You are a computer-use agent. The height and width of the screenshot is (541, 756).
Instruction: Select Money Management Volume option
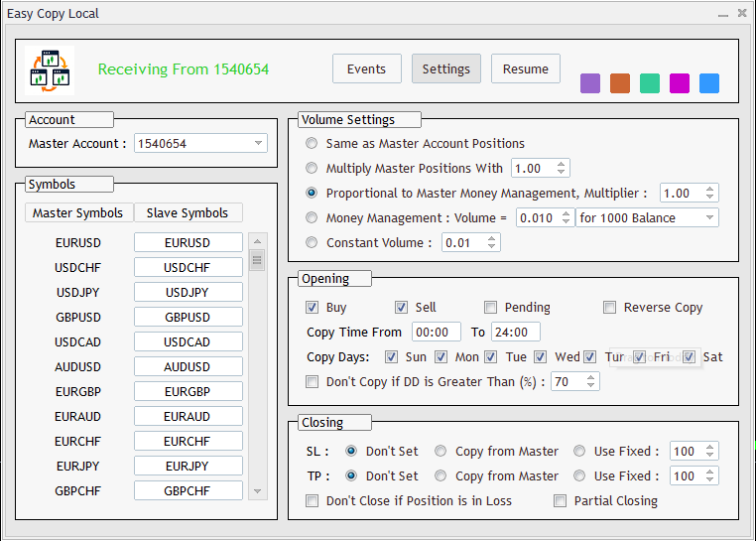[312, 217]
